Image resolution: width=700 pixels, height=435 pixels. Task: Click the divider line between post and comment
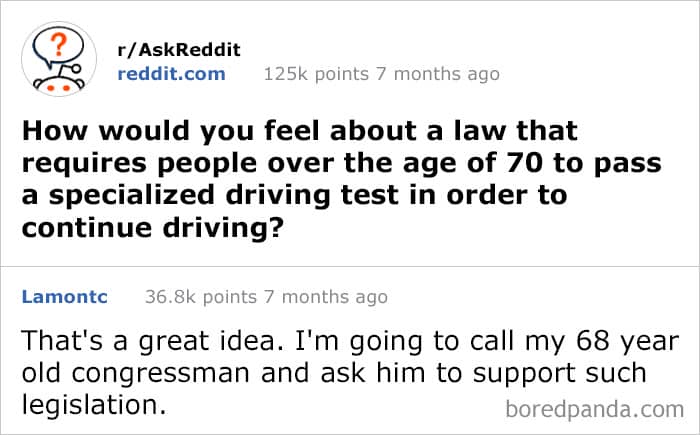pos(350,266)
